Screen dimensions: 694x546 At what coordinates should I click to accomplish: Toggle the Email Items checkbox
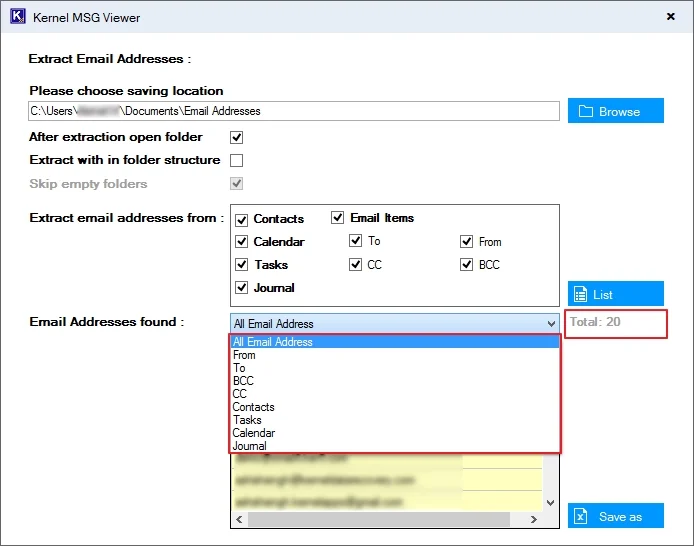[337, 218]
